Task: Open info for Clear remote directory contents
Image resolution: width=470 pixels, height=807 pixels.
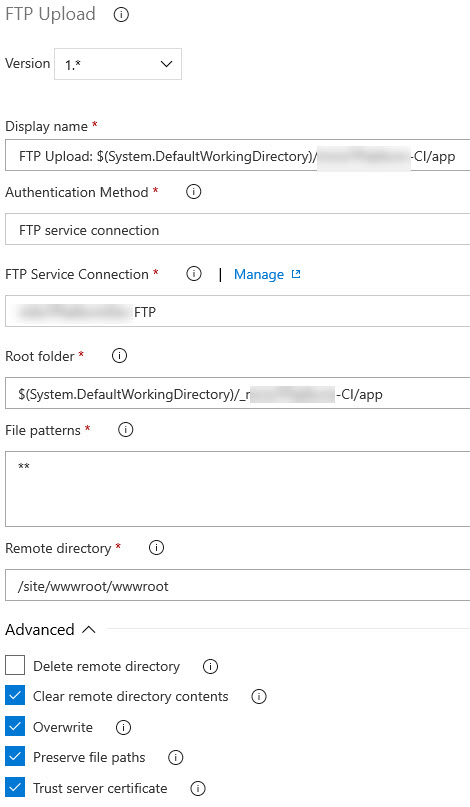Action: tap(258, 696)
